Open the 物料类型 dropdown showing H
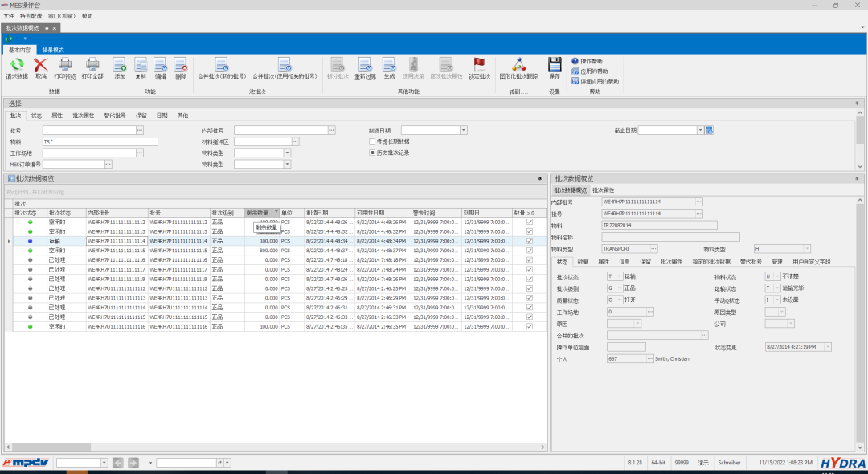Viewport: 868px width, 474px height. 807,249
